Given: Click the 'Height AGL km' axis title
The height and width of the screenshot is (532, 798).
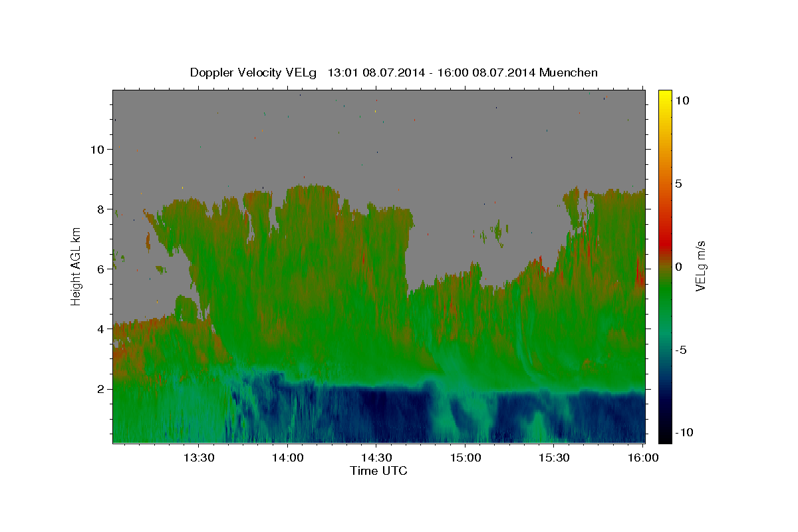Looking at the screenshot, I should point(76,267).
